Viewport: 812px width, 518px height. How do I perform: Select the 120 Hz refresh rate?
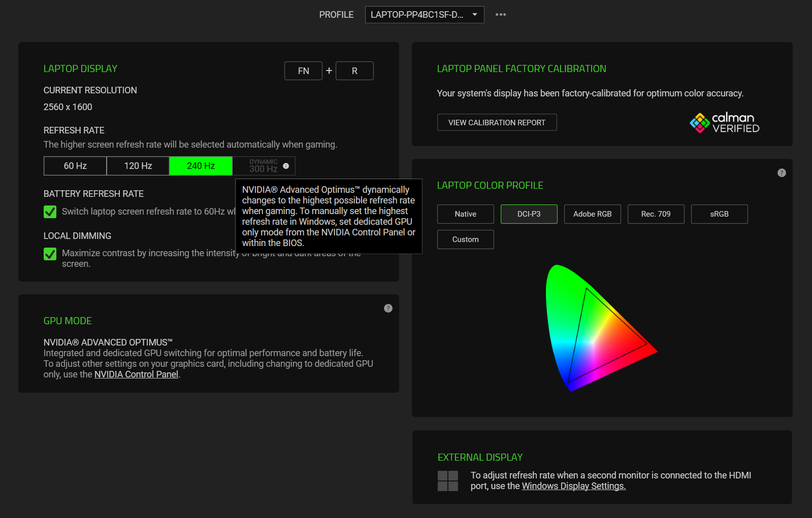pos(138,166)
